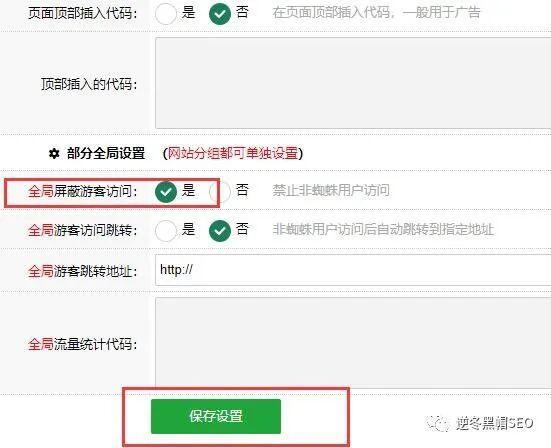Click into the 全局流量统计代码 text area
Image resolution: width=551 pixels, height=448 pixels.
click(353, 343)
